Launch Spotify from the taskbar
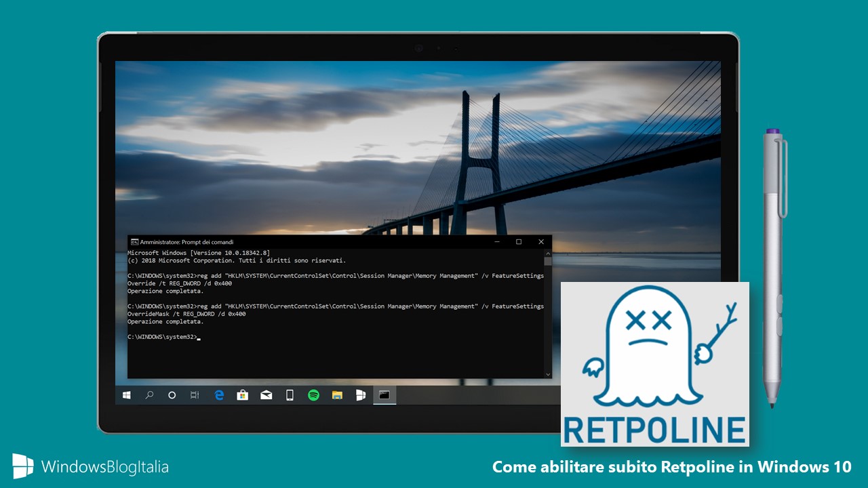The width and height of the screenshot is (868, 488). coord(313,395)
